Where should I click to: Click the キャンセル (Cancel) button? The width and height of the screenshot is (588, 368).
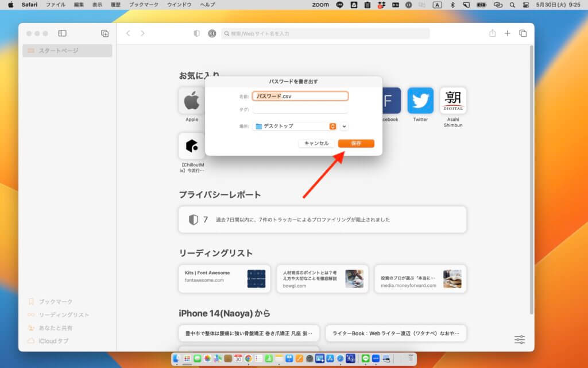coord(316,143)
